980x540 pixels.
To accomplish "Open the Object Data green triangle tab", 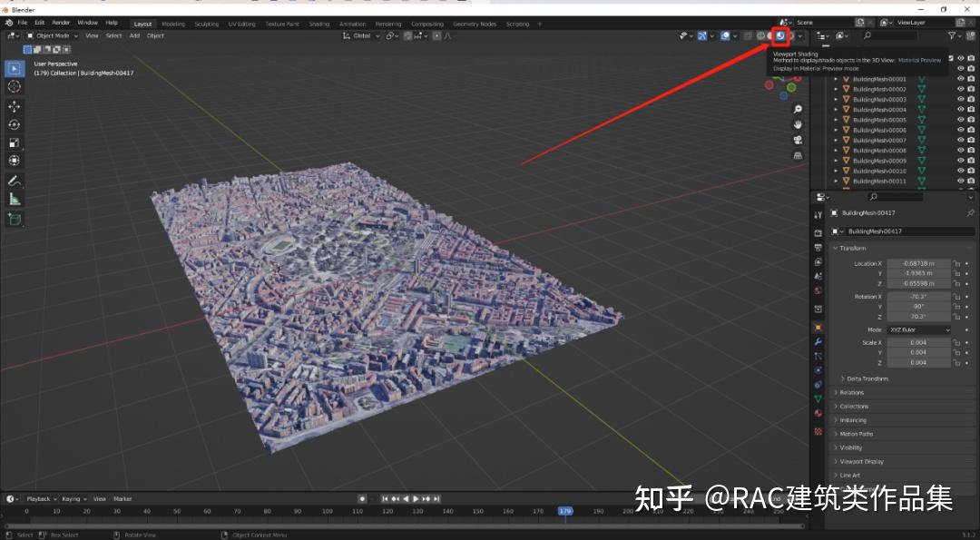I will (818, 398).
